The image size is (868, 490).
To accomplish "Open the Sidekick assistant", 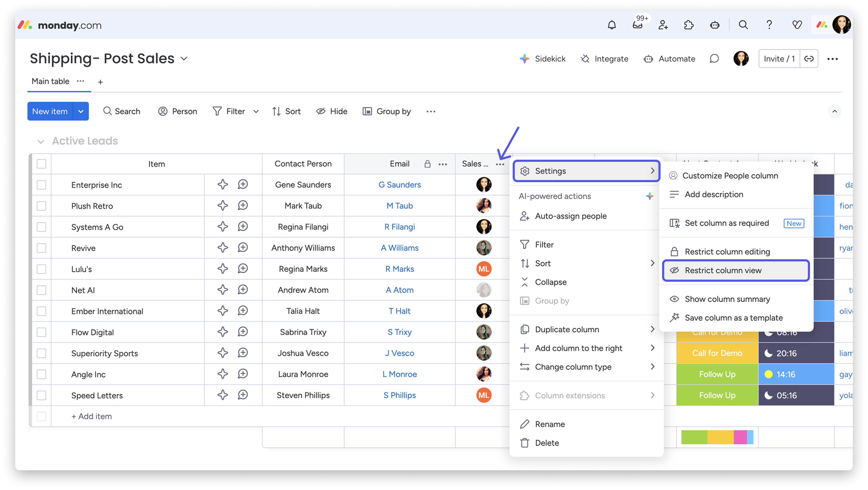I will click(542, 59).
